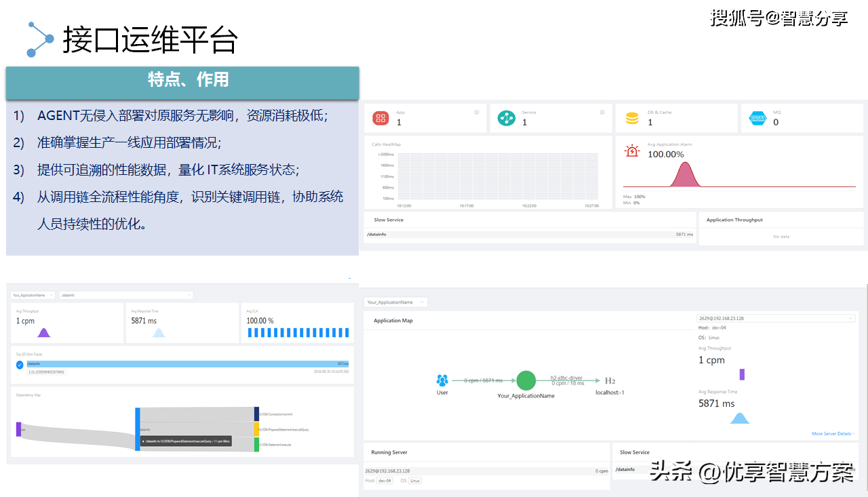
Task: Open Your_ApplicationName dropdown above Application Map
Action: tap(395, 302)
